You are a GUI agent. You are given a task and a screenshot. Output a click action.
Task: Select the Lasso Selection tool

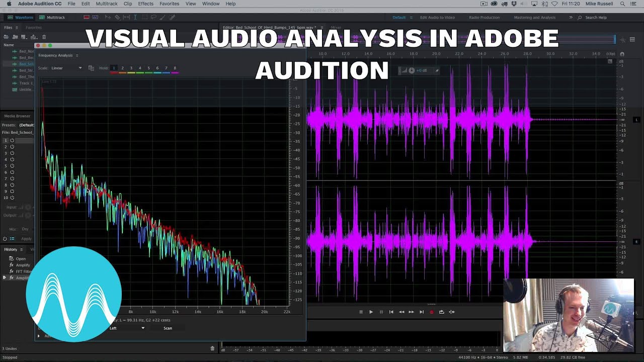pyautogui.click(x=153, y=17)
